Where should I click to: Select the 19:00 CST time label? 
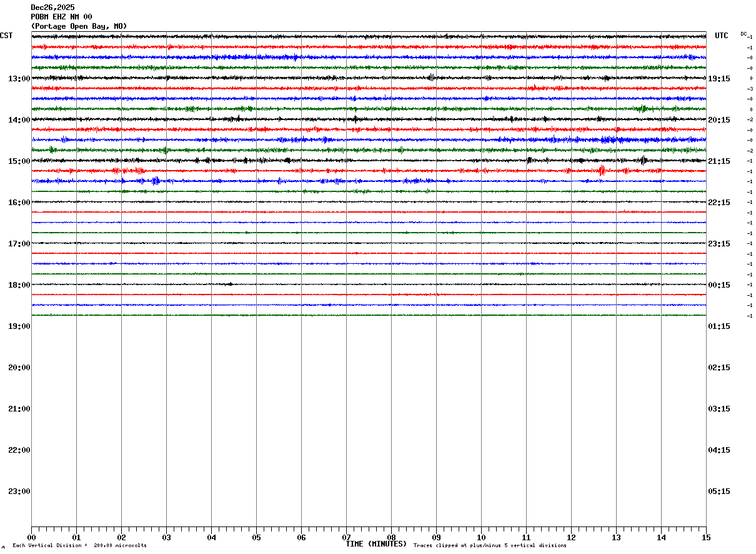coord(19,326)
